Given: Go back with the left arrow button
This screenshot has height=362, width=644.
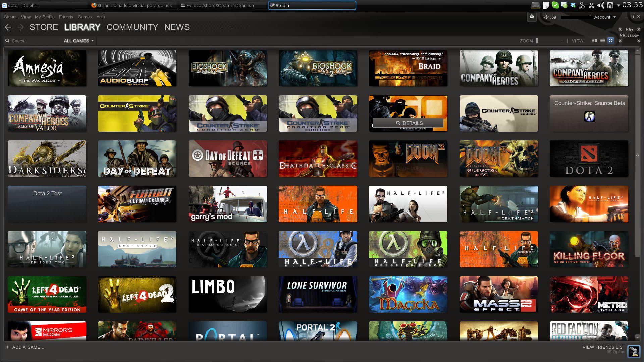Looking at the screenshot, I should (x=8, y=27).
